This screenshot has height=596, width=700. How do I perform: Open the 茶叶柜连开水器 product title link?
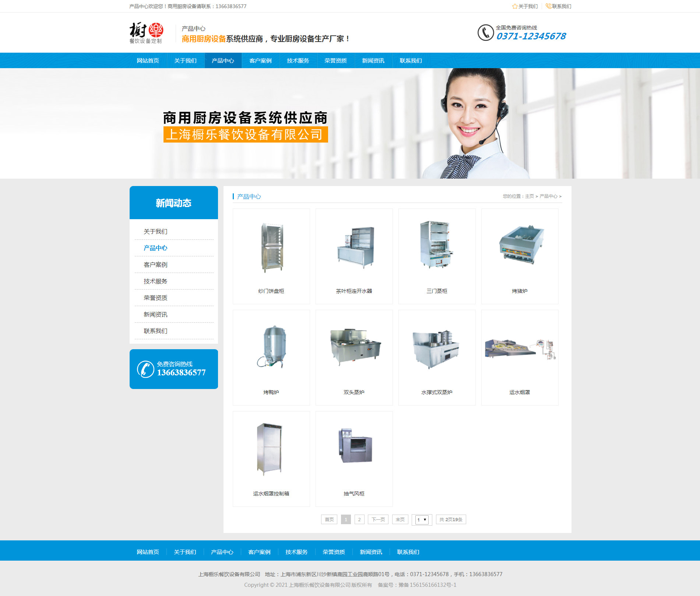[x=354, y=291]
